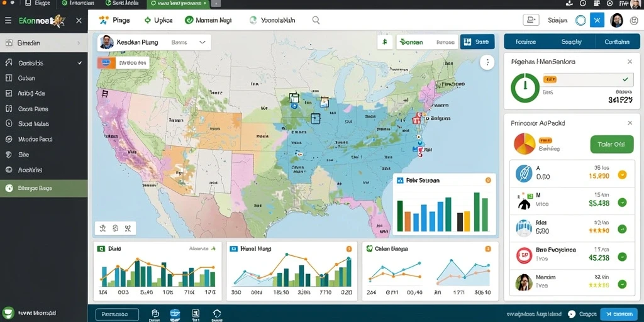Click the orange gear icon on bar chart overlay

[488, 180]
